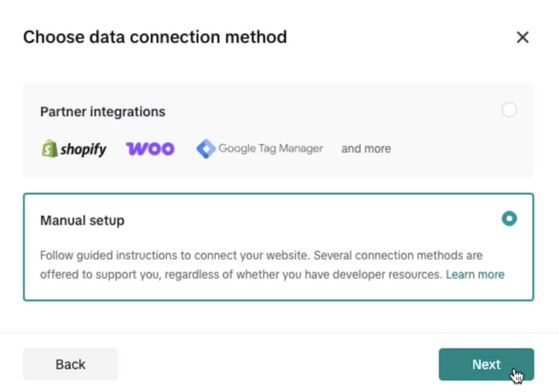Click the Google Tag Manager text label

coord(270,149)
